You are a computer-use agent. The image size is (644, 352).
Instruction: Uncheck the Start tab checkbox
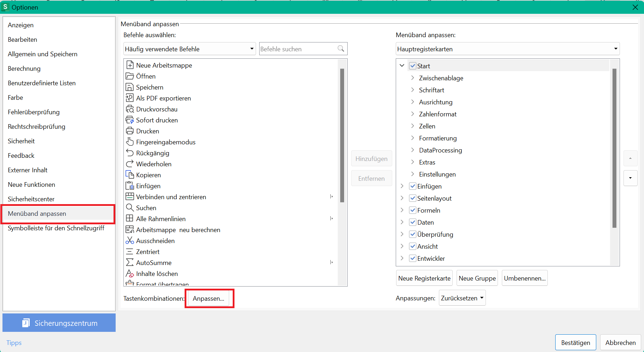(x=413, y=66)
